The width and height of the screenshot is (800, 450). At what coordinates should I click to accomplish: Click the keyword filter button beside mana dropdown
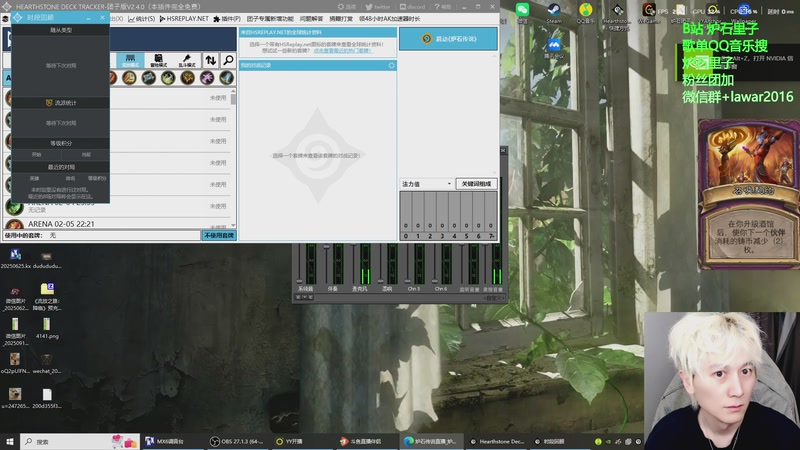(476, 184)
